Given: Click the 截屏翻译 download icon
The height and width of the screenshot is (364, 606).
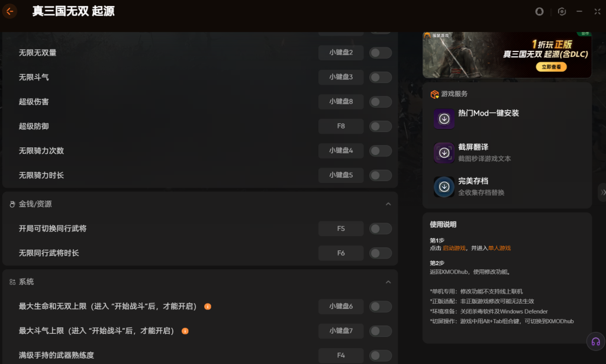Looking at the screenshot, I should pos(444,153).
